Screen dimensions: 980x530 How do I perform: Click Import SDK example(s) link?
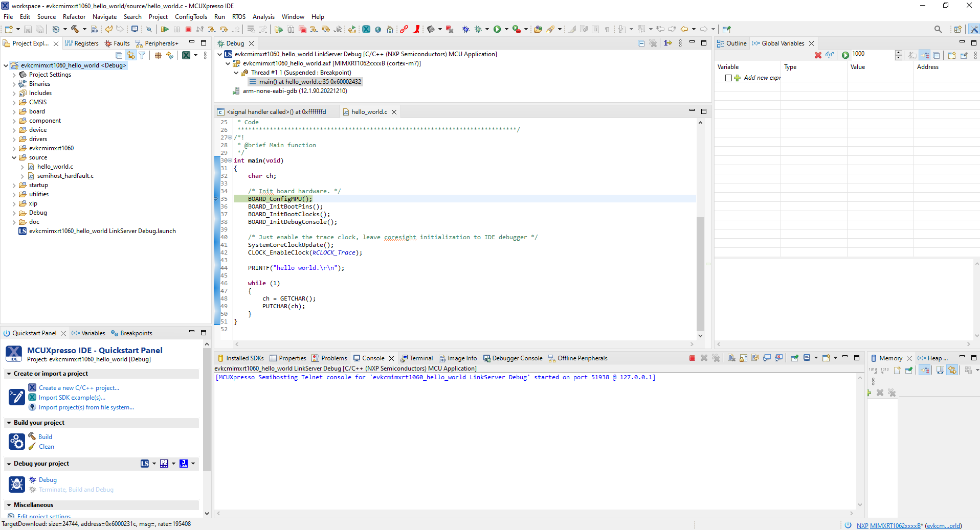click(72, 398)
